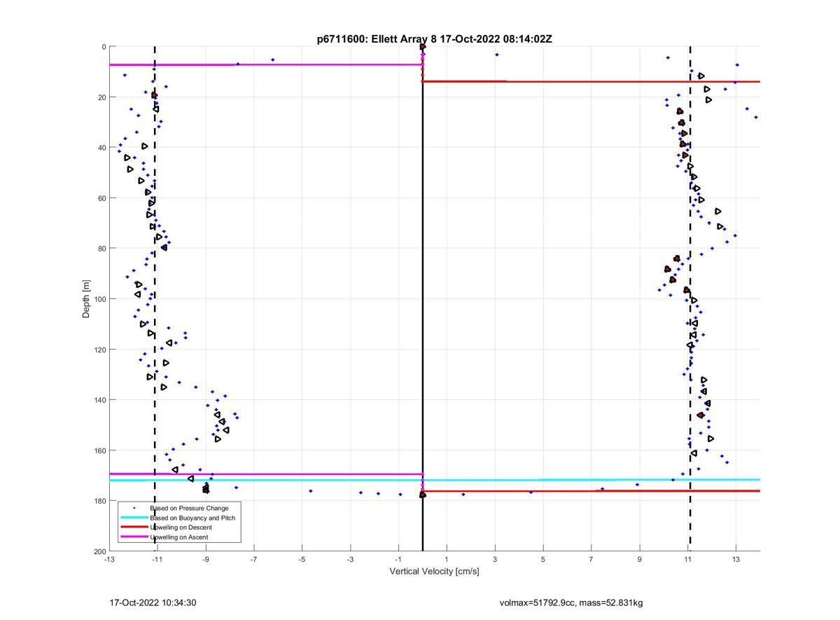Image resolution: width=840 pixels, height=620 pixels.
Task: Click the red line sample in the legend
Action: tap(134, 527)
